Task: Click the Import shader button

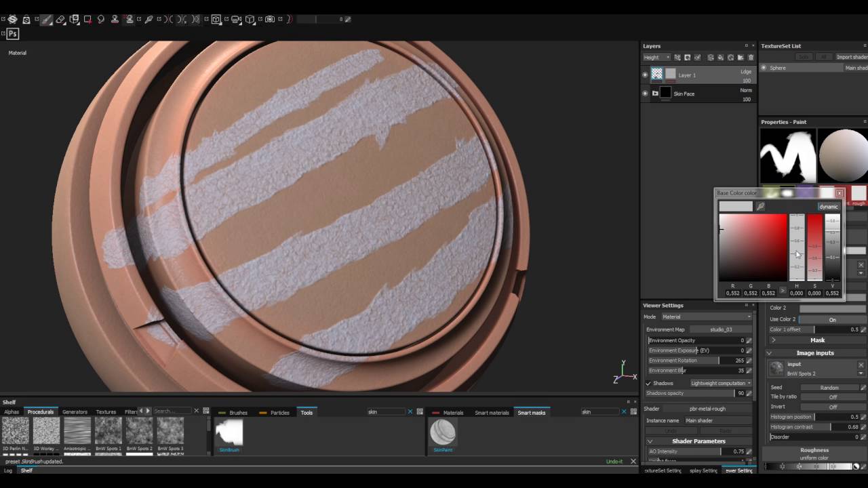Action: [850, 57]
